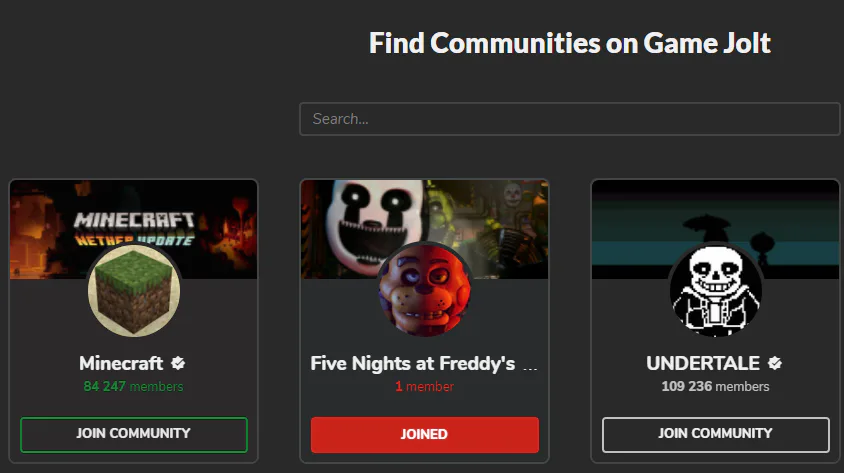The image size is (844, 473).
Task: Join the Minecraft community
Action: click(134, 434)
